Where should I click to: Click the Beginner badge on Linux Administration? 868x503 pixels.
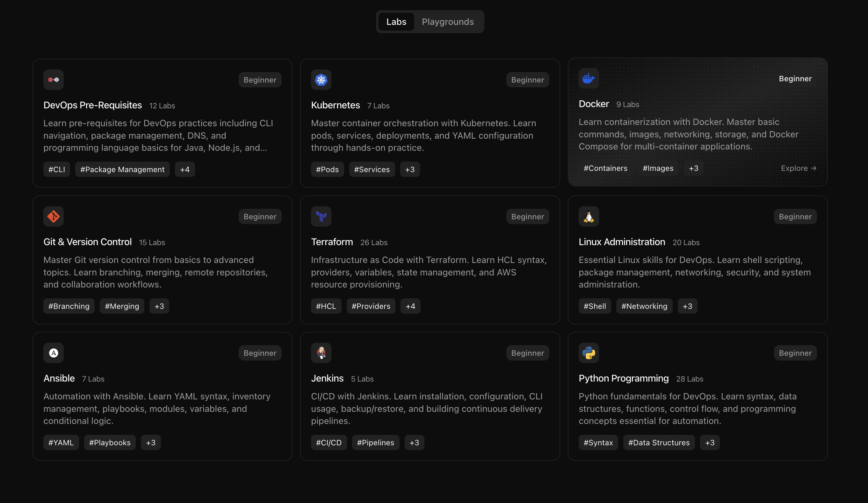click(795, 216)
